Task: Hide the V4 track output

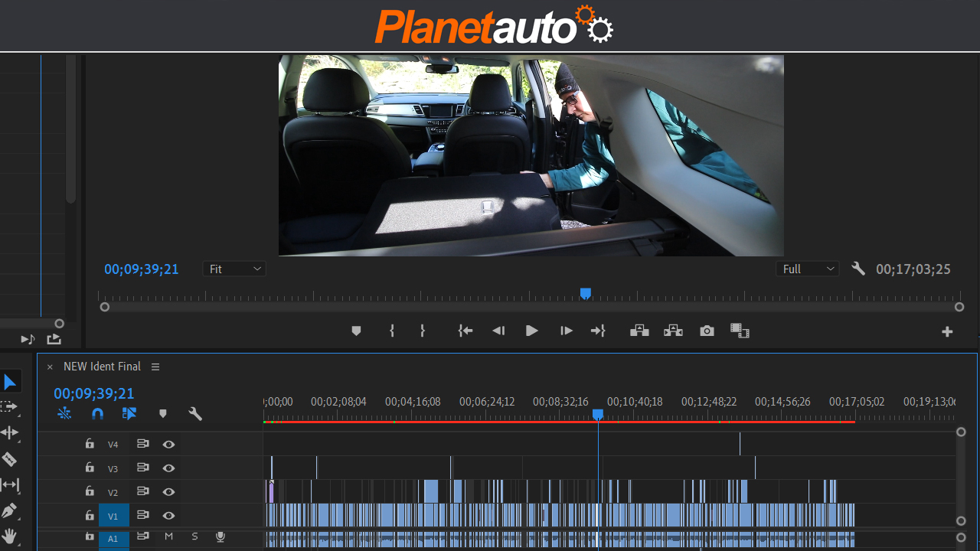Action: tap(168, 444)
